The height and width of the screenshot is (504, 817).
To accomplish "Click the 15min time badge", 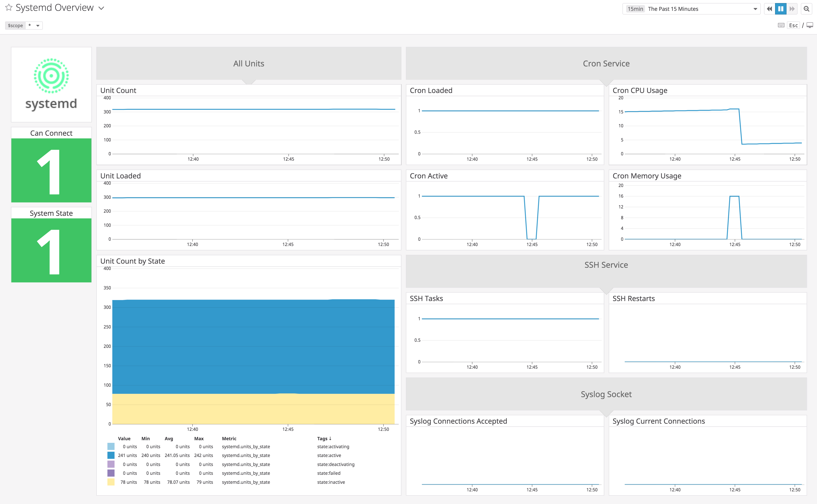I will (635, 9).
